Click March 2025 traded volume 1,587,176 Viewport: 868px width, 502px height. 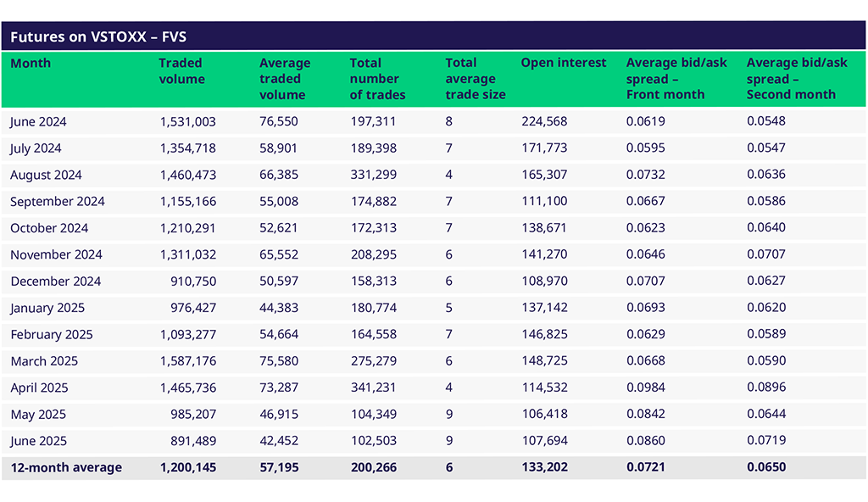(187, 361)
